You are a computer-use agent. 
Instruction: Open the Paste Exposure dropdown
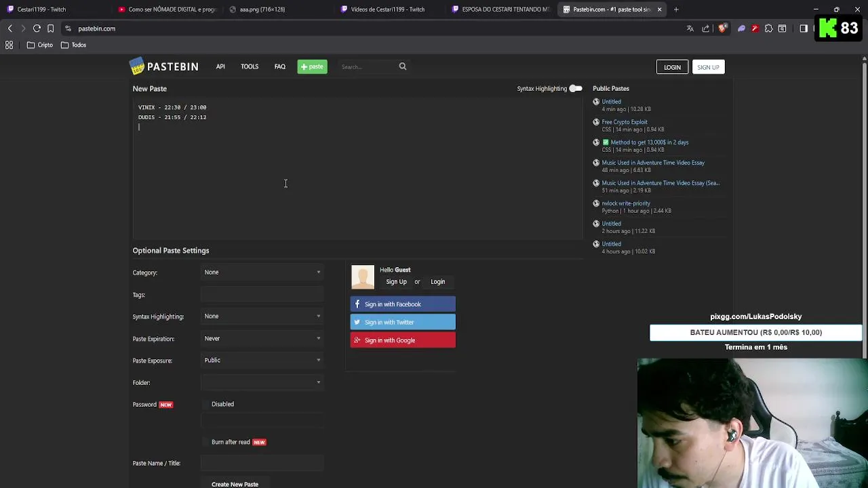pyautogui.click(x=262, y=361)
